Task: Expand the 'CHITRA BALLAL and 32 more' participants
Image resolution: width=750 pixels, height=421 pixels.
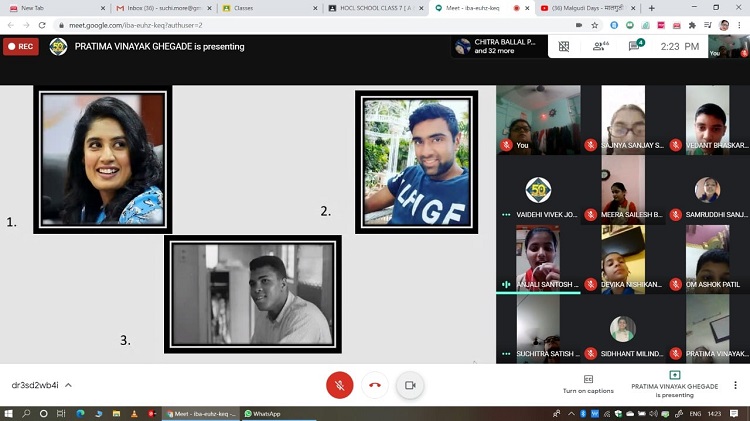Action: 497,46
